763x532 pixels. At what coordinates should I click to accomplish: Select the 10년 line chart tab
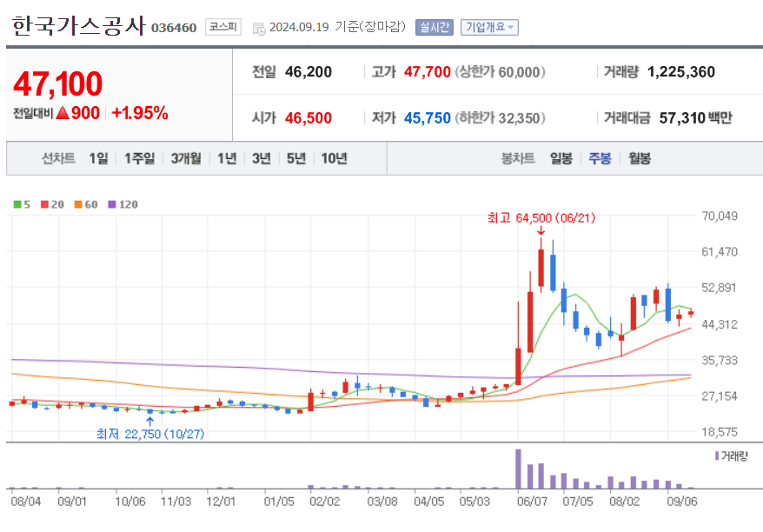[335, 158]
